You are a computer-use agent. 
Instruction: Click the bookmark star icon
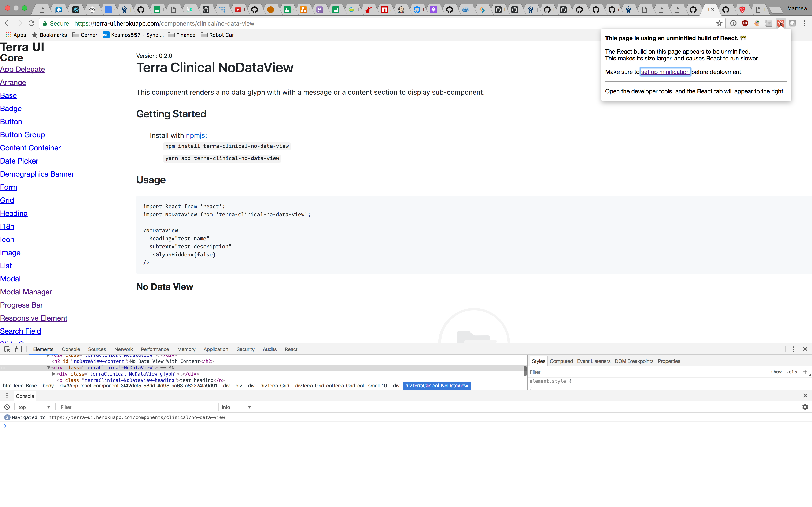pos(719,23)
